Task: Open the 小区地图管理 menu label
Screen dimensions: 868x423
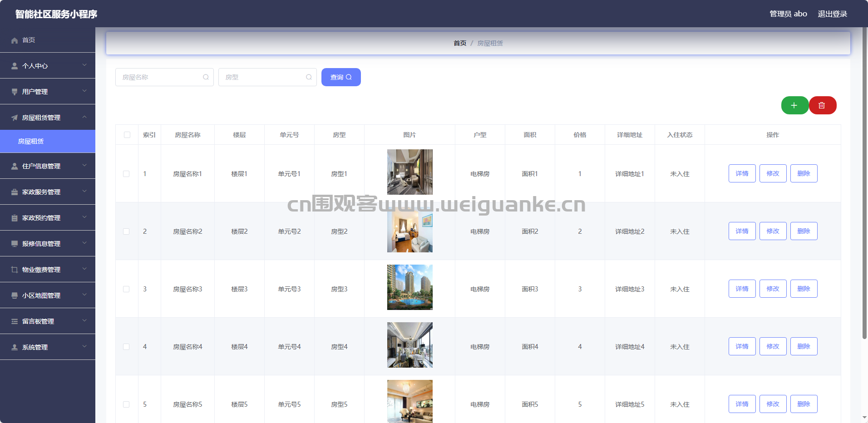Action: [x=41, y=295]
